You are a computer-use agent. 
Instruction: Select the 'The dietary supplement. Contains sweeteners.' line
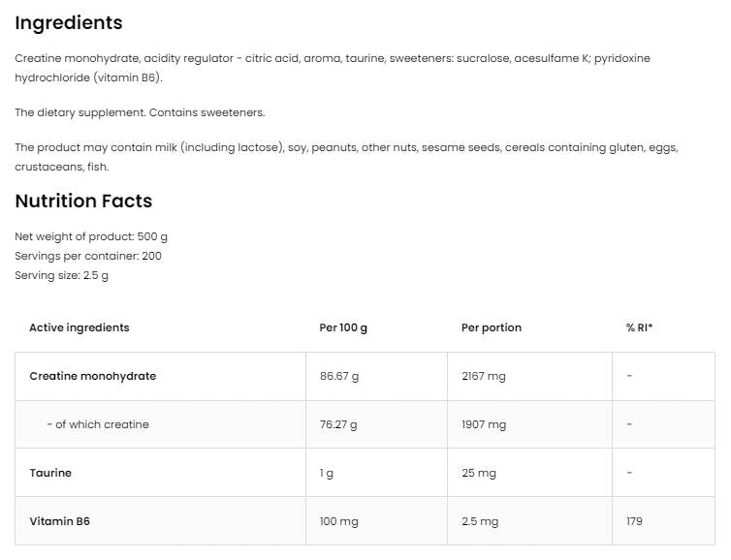point(140,112)
